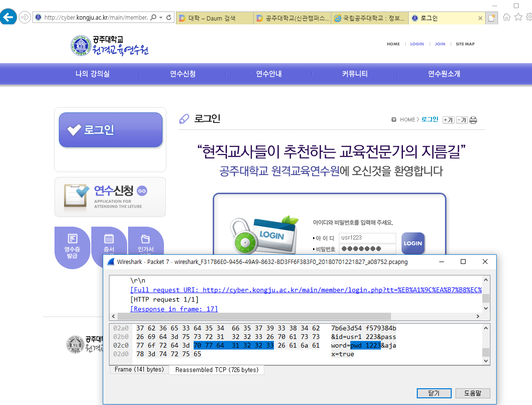Increase font size with the '+가' button
Image resolution: width=532 pixels, height=405 pixels.
(448, 120)
